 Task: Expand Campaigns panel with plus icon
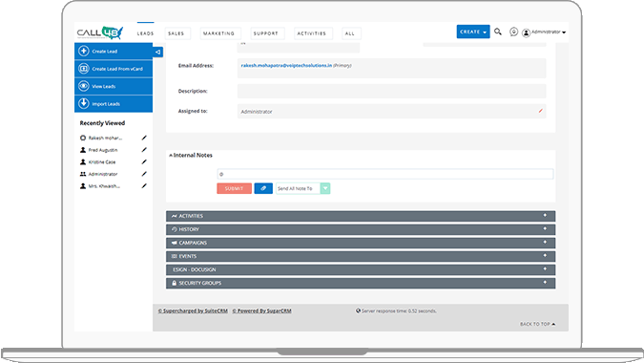click(545, 242)
